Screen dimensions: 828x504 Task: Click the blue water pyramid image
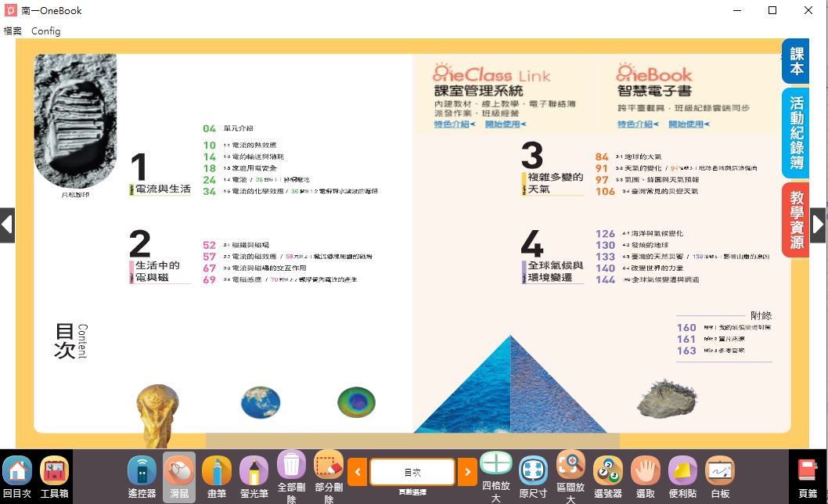510,384
